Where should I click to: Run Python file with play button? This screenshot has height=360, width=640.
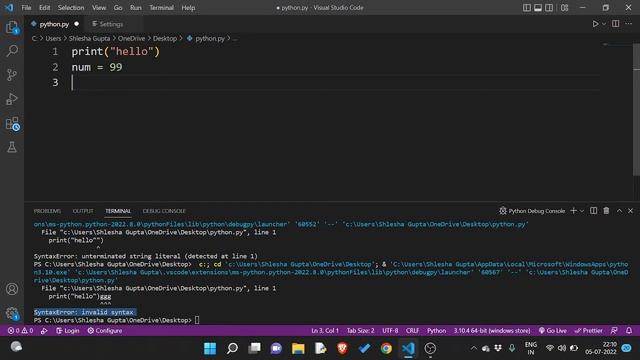(x=596, y=24)
